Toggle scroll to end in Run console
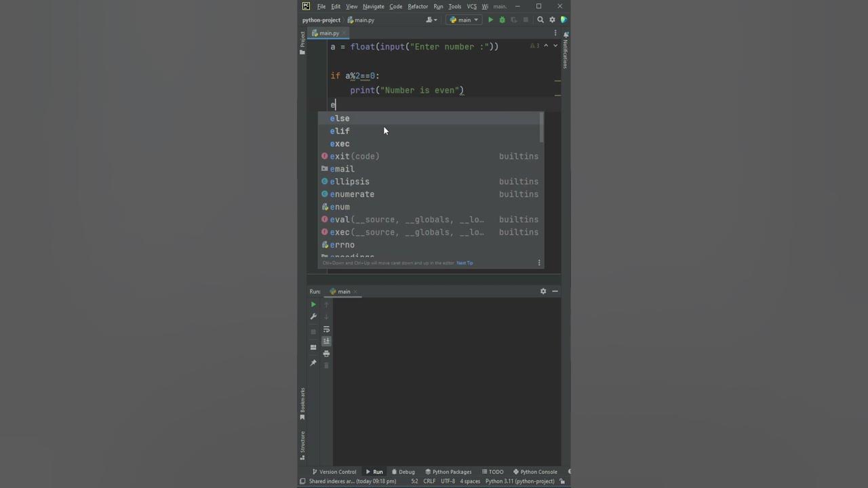868x488 pixels. [x=326, y=341]
